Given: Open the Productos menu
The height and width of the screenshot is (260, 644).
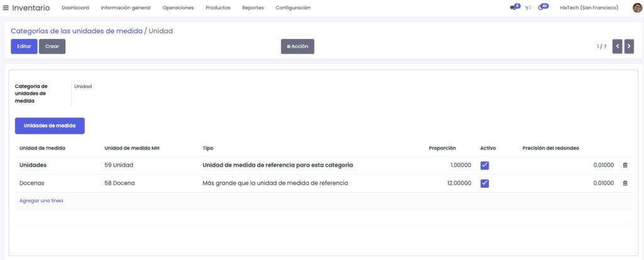Looking at the screenshot, I should tap(218, 8).
